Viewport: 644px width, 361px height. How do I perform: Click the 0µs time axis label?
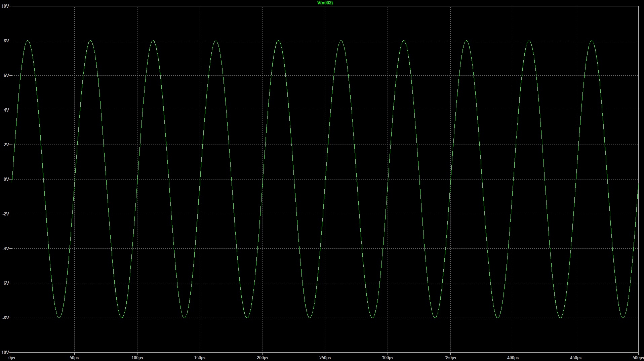12,358
